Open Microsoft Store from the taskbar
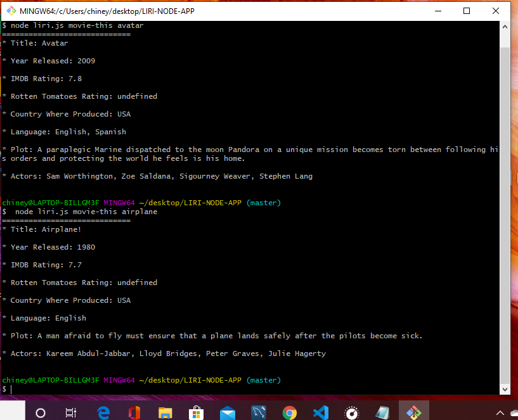 197,413
